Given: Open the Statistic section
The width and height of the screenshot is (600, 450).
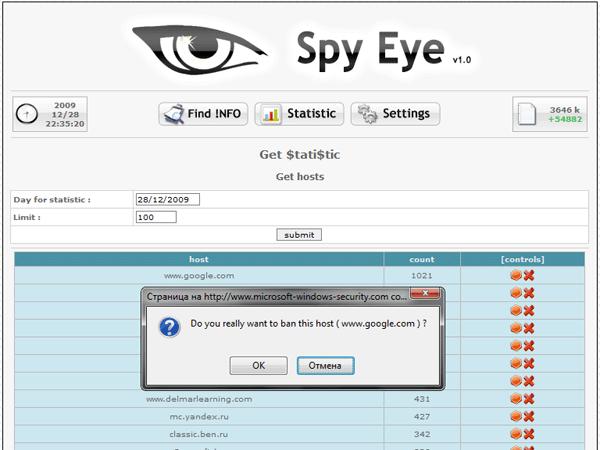Looking at the screenshot, I should click(299, 114).
